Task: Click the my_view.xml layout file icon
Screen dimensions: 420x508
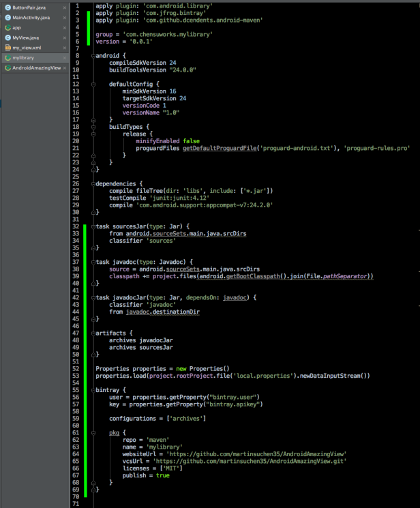Action: click(7, 48)
